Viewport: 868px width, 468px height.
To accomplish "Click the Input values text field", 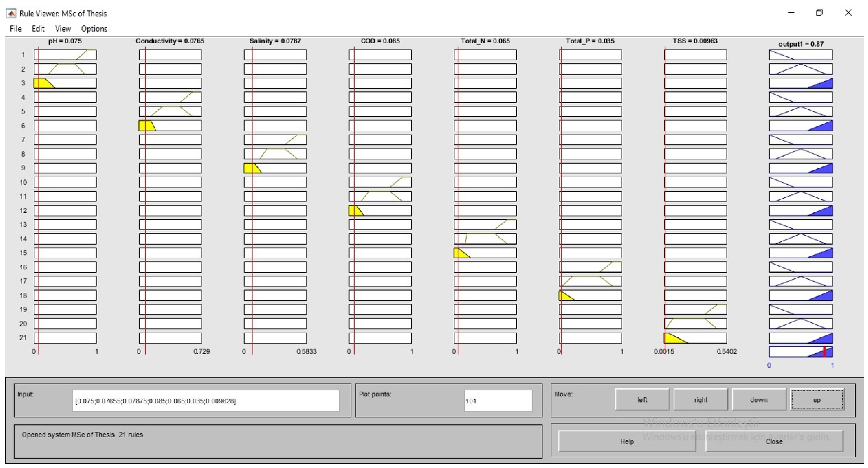I will click(205, 401).
